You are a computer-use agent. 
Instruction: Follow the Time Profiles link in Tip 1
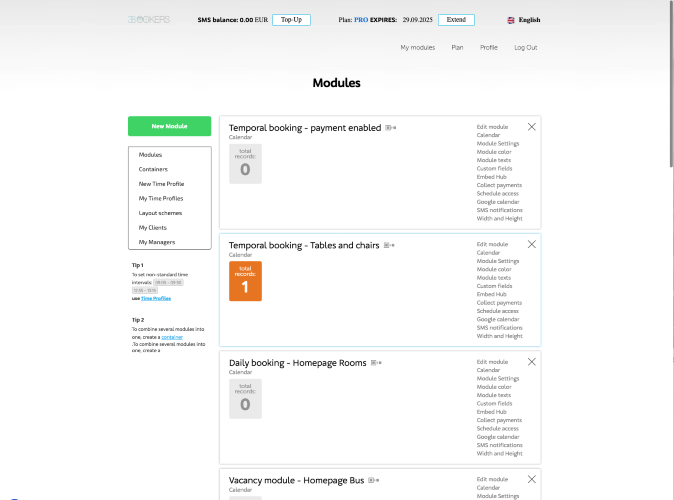pos(156,298)
